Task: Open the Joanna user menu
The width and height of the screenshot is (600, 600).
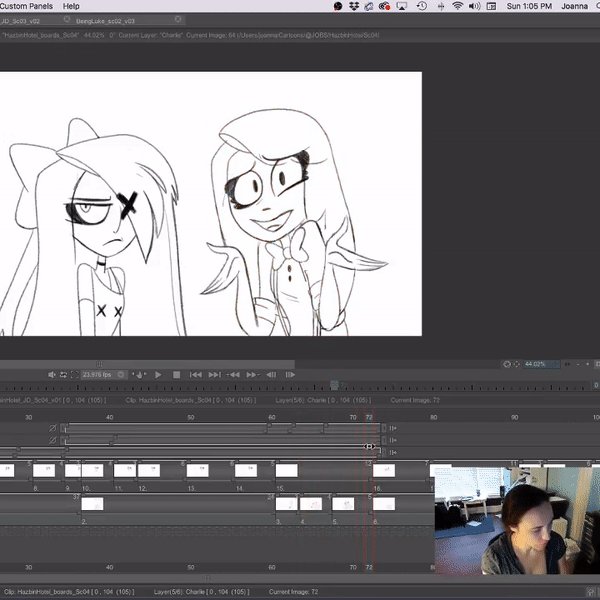Action: click(x=574, y=6)
